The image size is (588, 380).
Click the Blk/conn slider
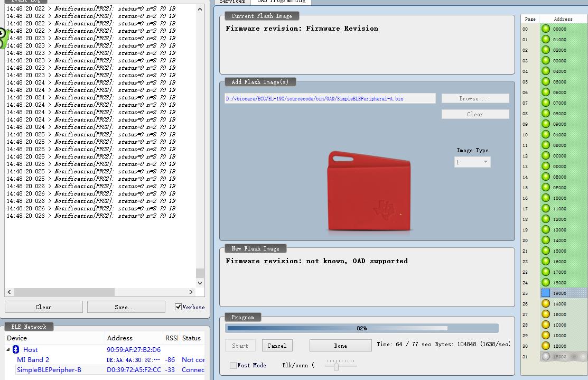point(336,366)
